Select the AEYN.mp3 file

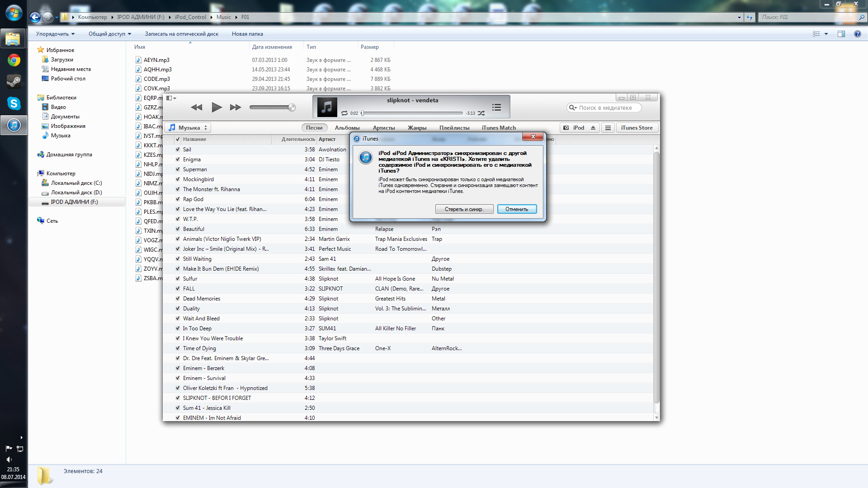click(156, 60)
